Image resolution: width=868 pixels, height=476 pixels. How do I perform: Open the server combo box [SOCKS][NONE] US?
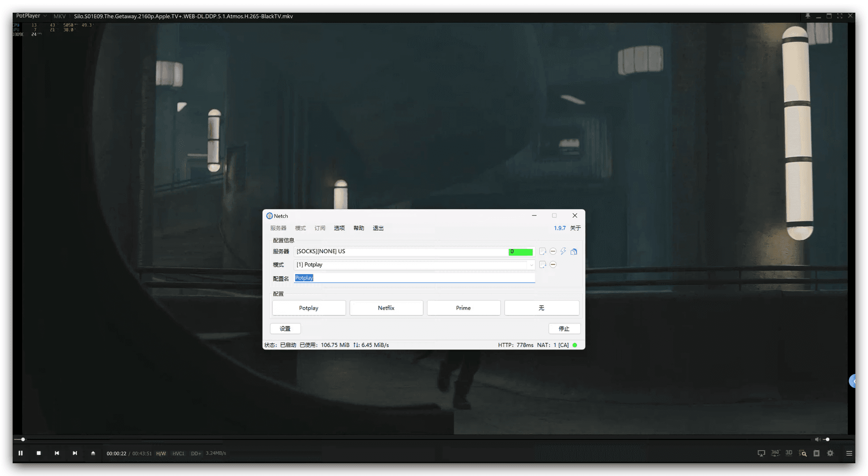(415, 252)
